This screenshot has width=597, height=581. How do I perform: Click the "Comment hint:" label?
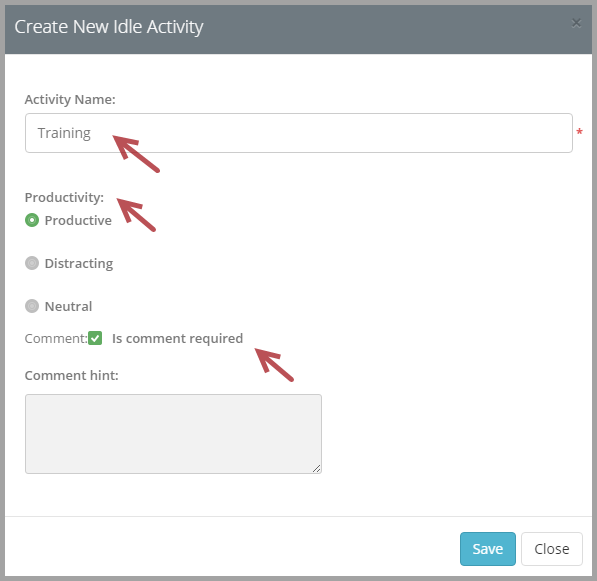click(72, 375)
